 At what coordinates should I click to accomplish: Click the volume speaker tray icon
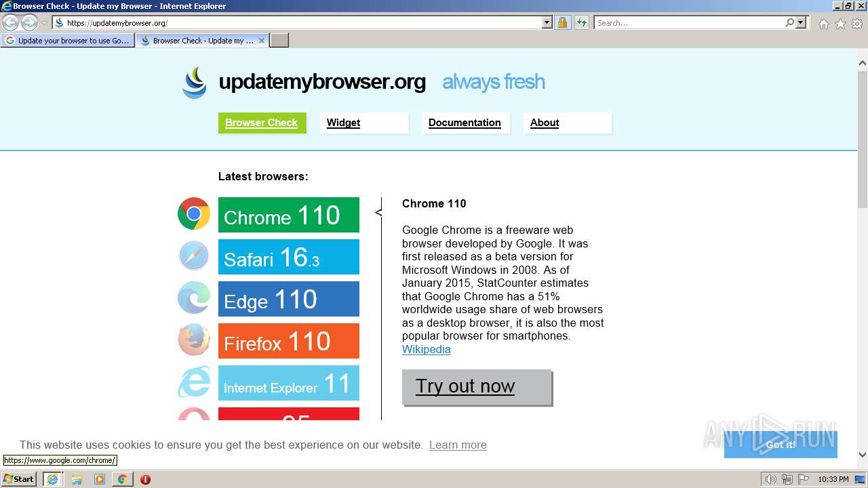pos(770,479)
